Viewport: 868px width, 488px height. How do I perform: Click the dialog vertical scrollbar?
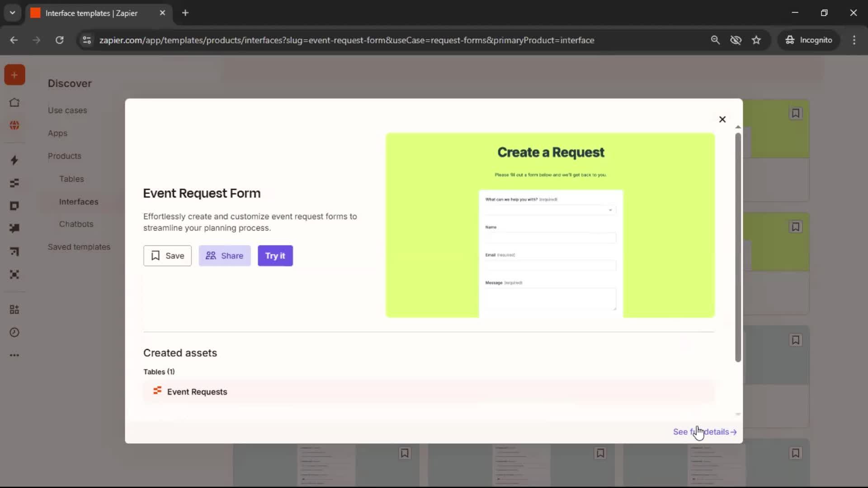[x=738, y=248]
